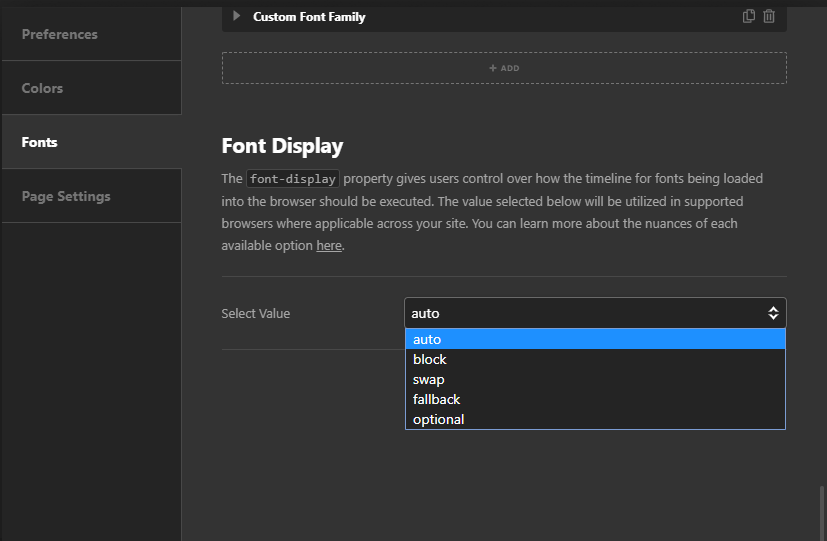Click the Select Value label

256,314
